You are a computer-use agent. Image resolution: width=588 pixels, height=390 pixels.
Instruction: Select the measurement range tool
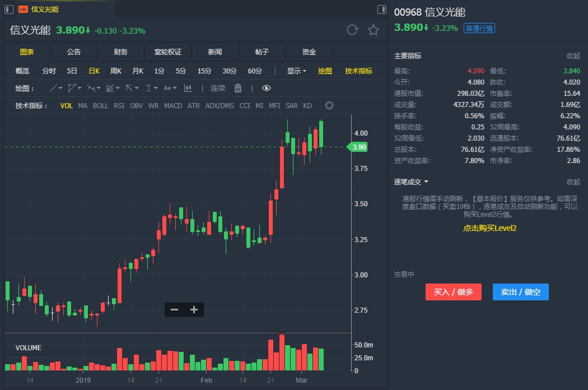(x=148, y=88)
